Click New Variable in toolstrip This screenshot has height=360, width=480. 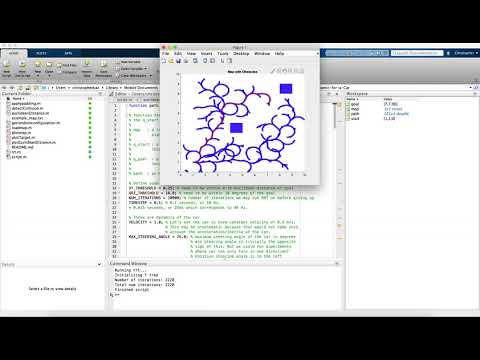(x=128, y=62)
